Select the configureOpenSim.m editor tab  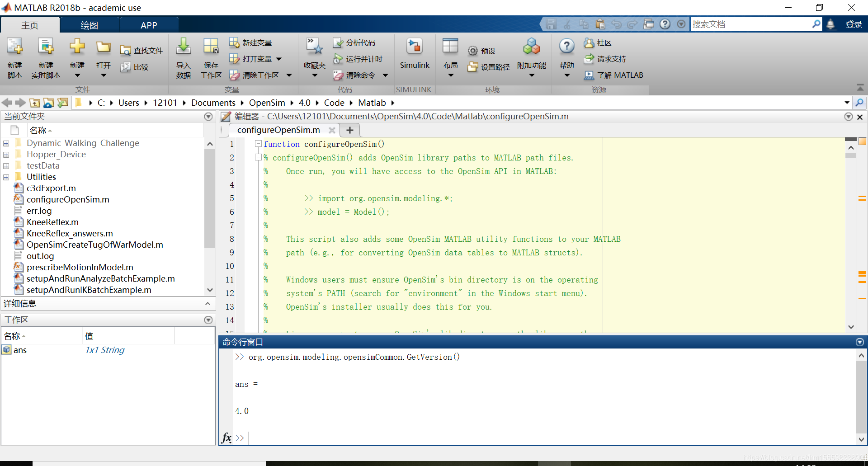coord(278,130)
